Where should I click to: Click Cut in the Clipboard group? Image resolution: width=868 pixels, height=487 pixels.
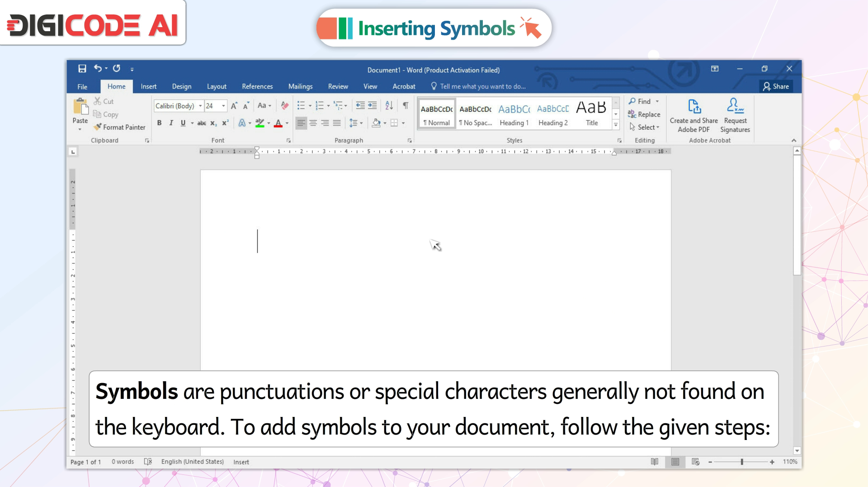coord(104,101)
